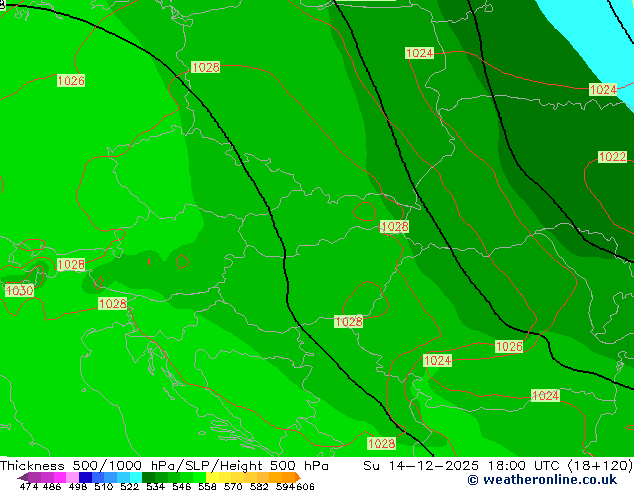Click the 1022 isobar label
The height and width of the screenshot is (490, 634).
612,157
